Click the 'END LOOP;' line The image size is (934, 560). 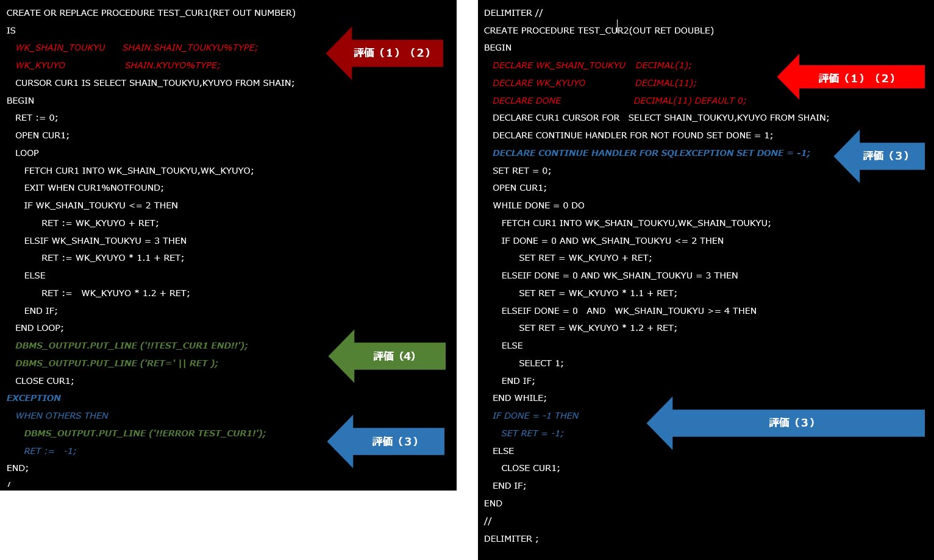[x=40, y=328]
